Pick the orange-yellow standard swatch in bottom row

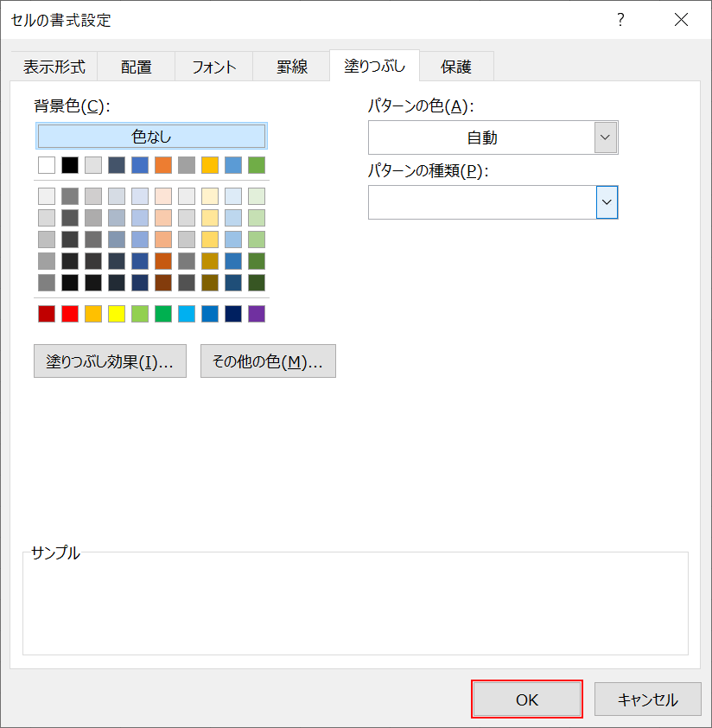[x=93, y=314]
